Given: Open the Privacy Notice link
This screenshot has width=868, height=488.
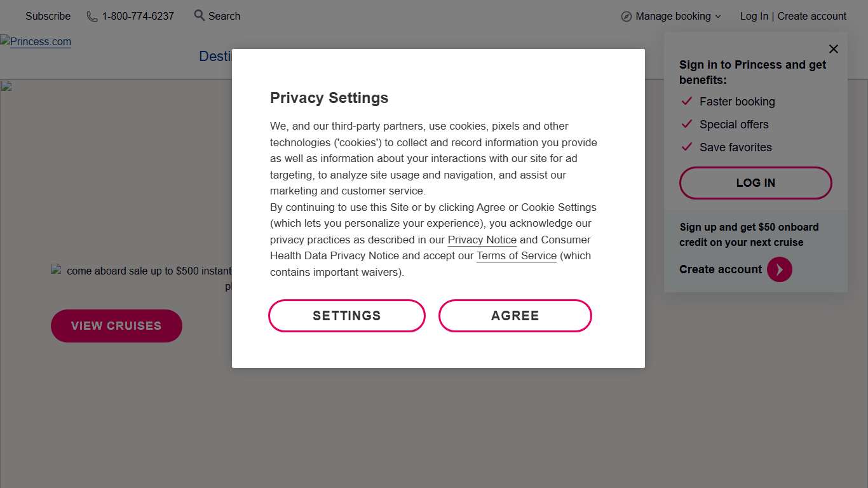Looking at the screenshot, I should pos(482,240).
